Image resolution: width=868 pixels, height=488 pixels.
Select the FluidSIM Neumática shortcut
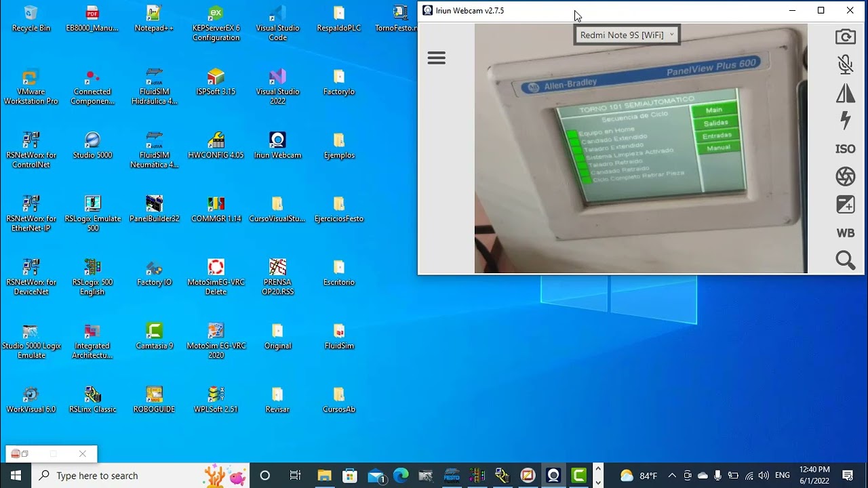tap(154, 150)
